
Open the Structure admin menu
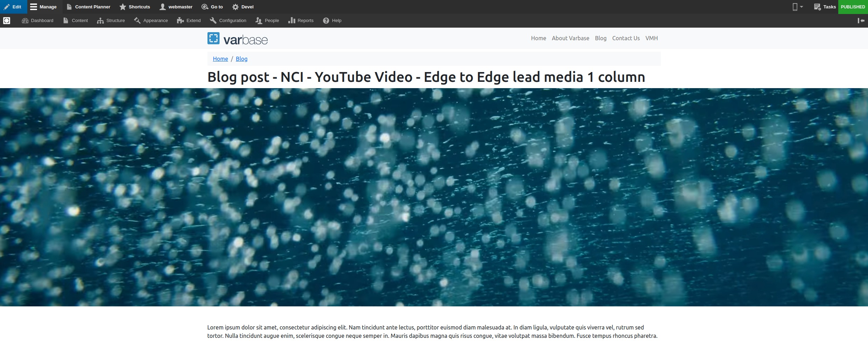tap(111, 21)
